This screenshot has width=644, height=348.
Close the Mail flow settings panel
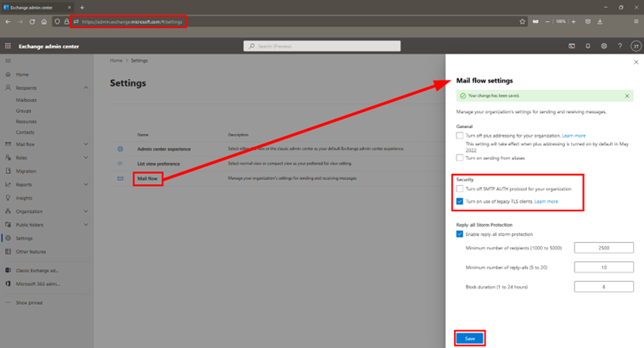(x=636, y=62)
